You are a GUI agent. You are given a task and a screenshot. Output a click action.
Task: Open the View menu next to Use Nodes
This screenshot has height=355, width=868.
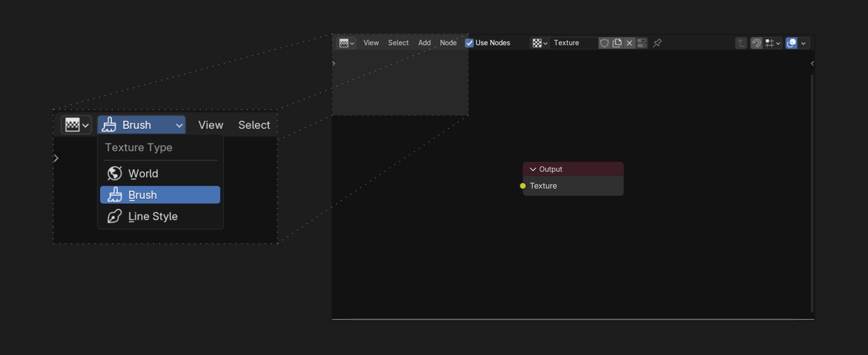(371, 43)
